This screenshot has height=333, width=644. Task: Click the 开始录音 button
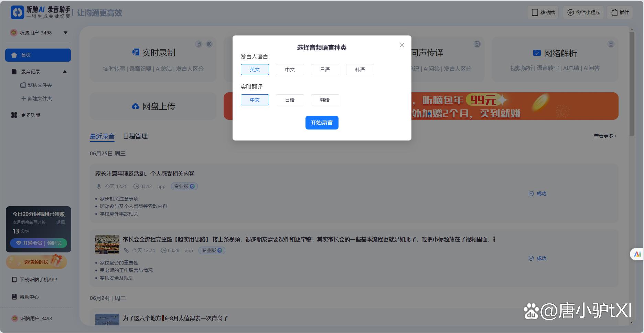(x=322, y=123)
